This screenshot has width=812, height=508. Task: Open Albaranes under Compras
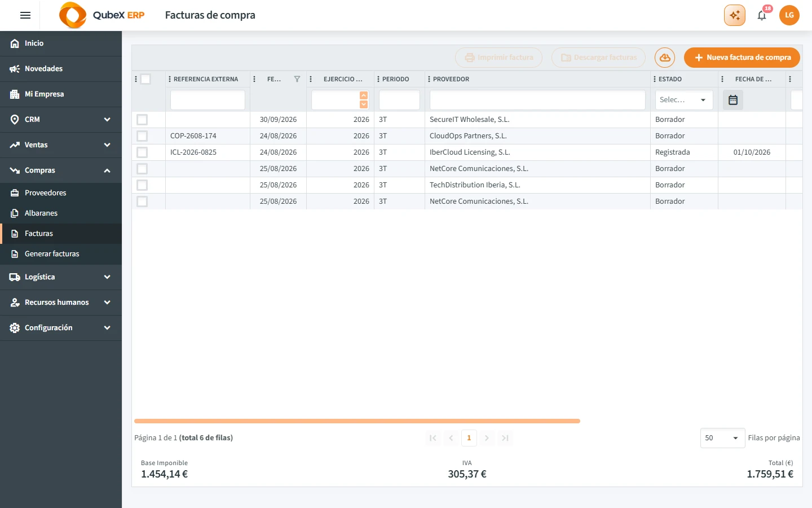(x=61, y=213)
